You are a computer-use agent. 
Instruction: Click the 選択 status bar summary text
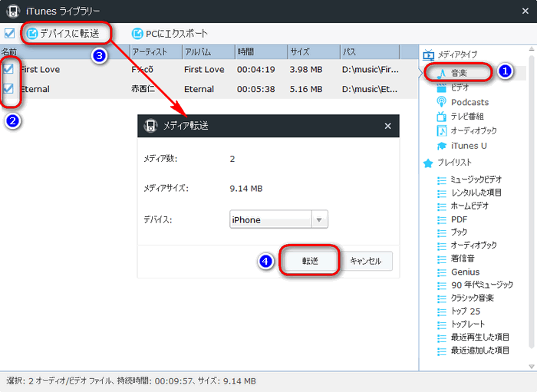(131, 381)
